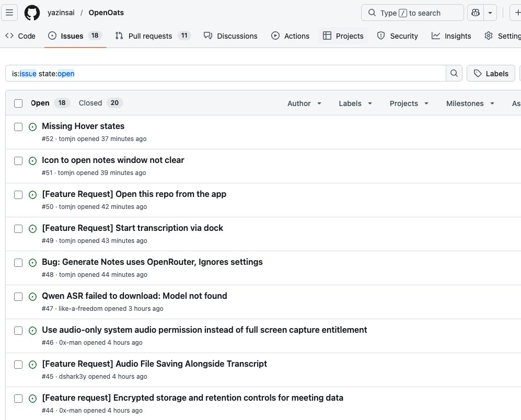Screen dimensions: 521x420
Task: Go to Discussions tab
Action: coord(230,36)
